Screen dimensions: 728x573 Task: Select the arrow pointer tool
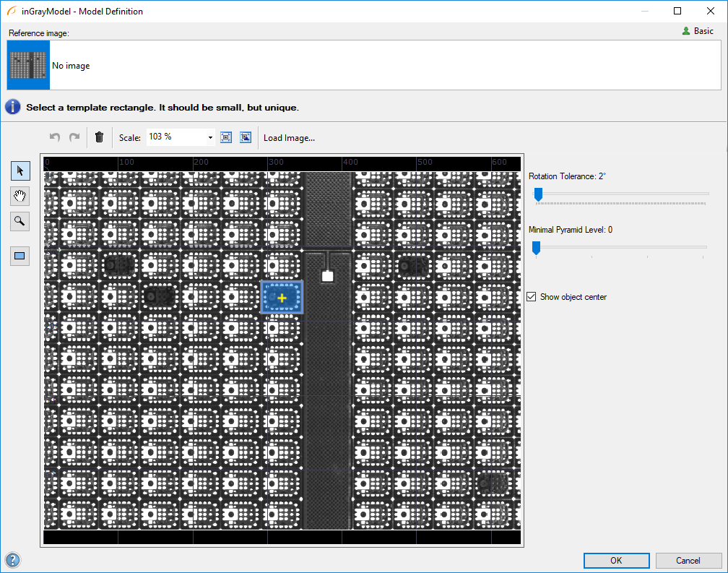(19, 171)
